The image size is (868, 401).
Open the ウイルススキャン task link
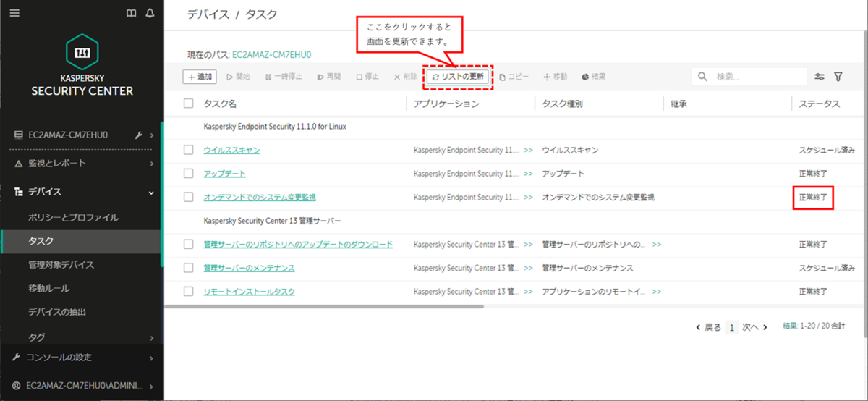click(231, 150)
